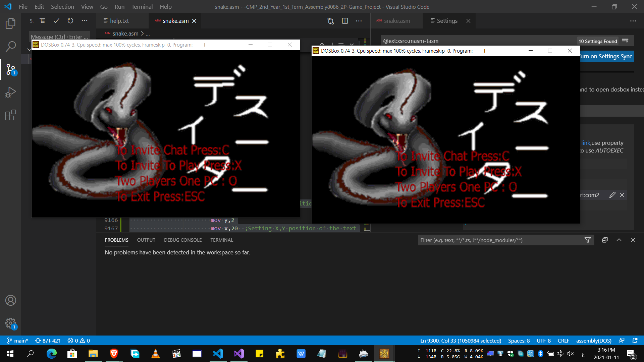
Task: Open the Explorer view in activity bar
Action: click(x=10, y=23)
